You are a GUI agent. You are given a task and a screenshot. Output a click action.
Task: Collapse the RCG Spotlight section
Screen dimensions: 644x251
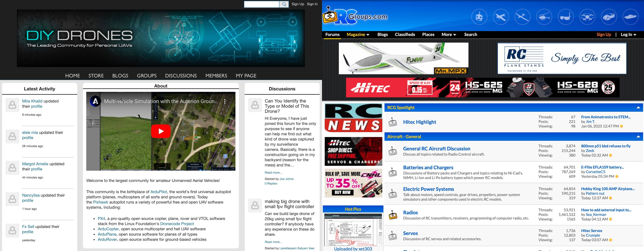638,108
